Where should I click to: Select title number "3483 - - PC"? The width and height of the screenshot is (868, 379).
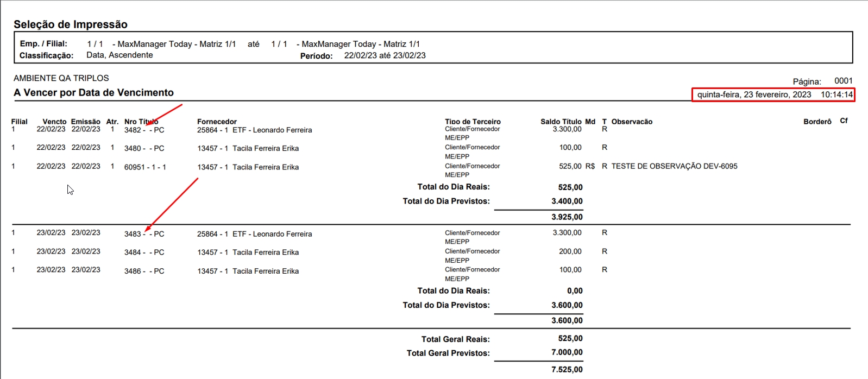click(144, 234)
